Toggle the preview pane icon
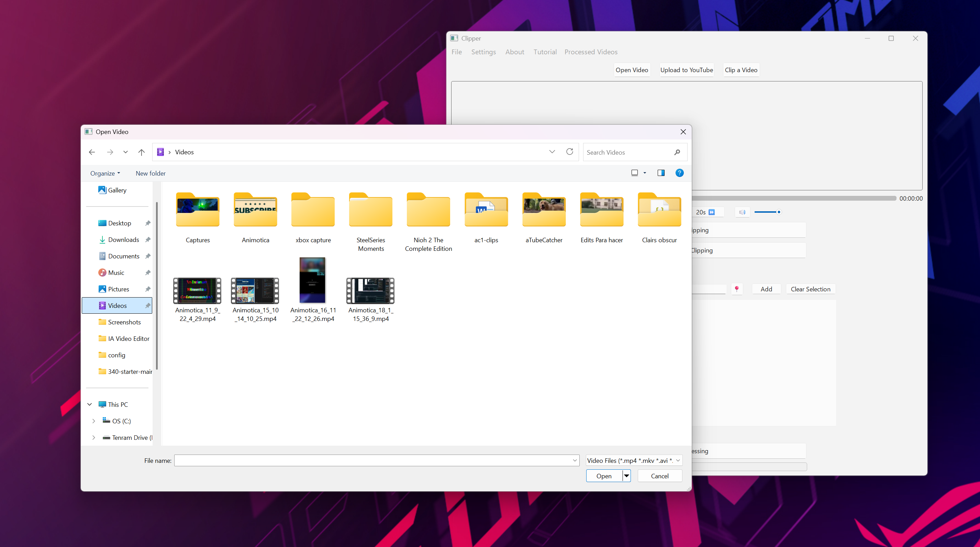 point(661,173)
